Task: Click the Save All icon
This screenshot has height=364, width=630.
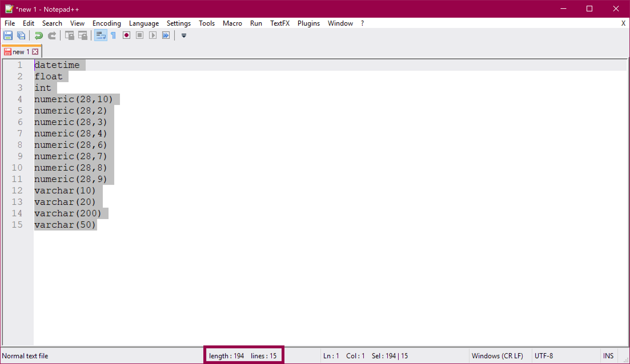Action: tap(21, 35)
